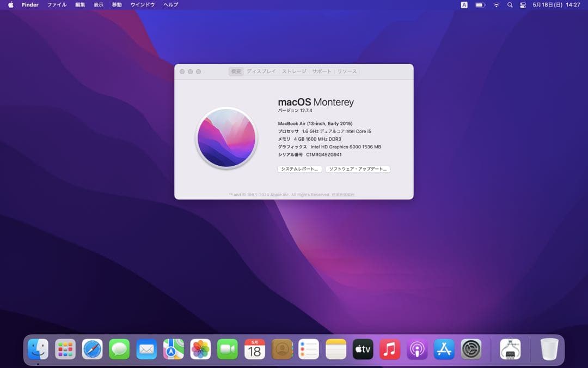Open Music app in the Dock
The width and height of the screenshot is (588, 368).
click(390, 349)
